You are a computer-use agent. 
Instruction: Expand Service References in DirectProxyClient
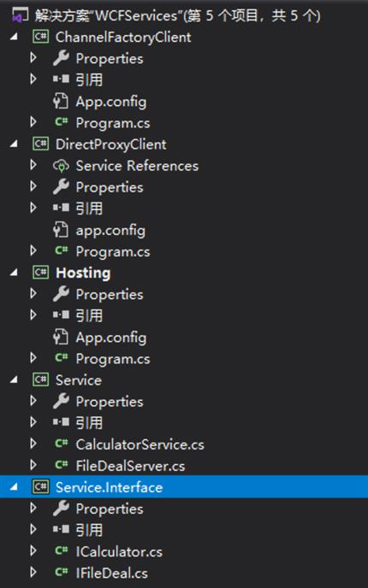33,165
